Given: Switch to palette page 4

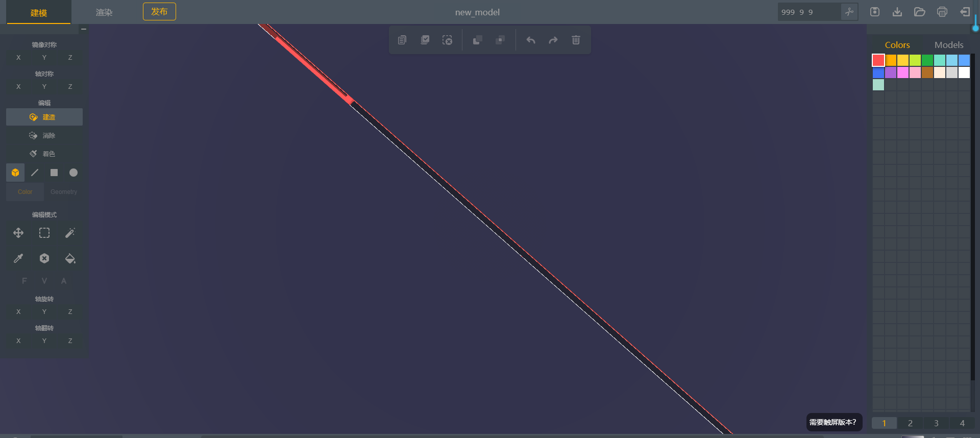Looking at the screenshot, I should coord(962,423).
